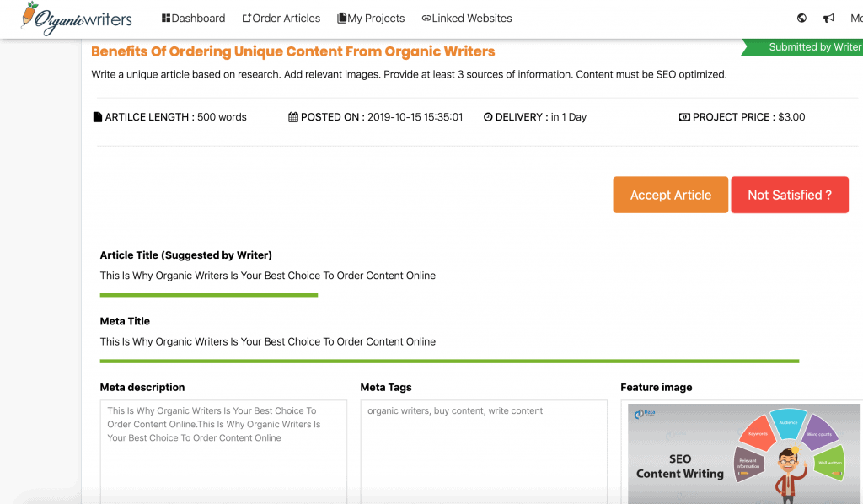Image resolution: width=863 pixels, height=504 pixels.
Task: Open the SEO Content Writing feature image
Action: click(743, 453)
